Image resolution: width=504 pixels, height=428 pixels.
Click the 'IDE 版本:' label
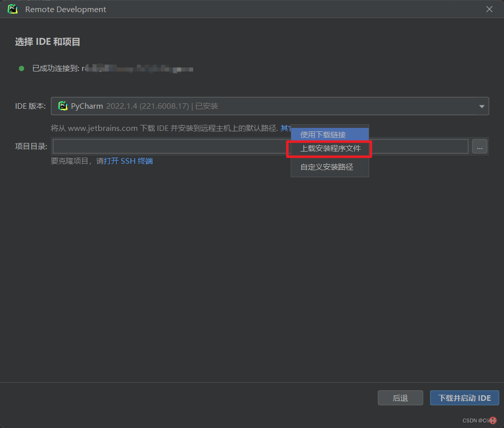(30, 106)
